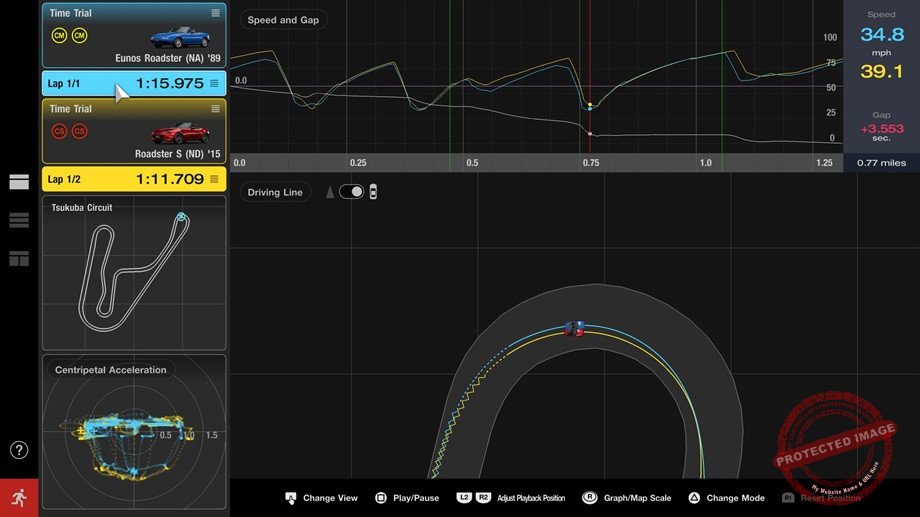This screenshot has width=920, height=517.
Task: Click the Change View controller icon
Action: pos(290,498)
